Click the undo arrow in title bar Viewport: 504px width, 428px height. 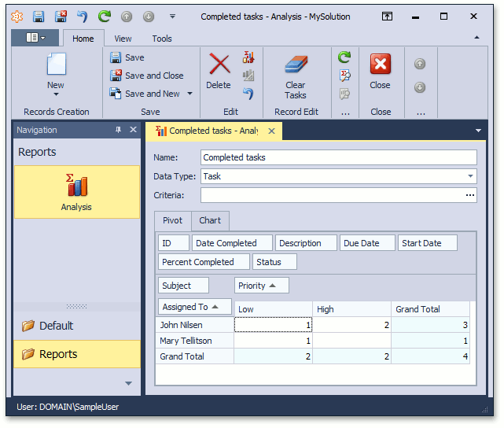tap(82, 16)
